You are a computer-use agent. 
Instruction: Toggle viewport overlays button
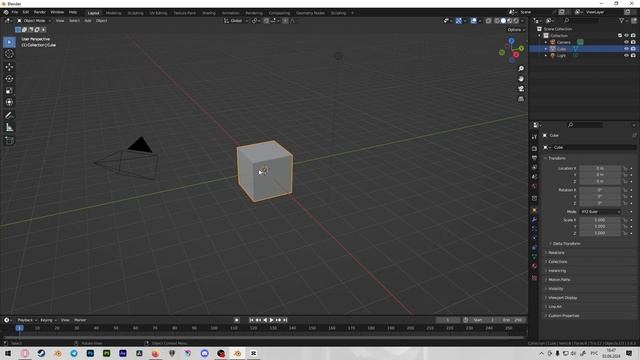pos(473,21)
